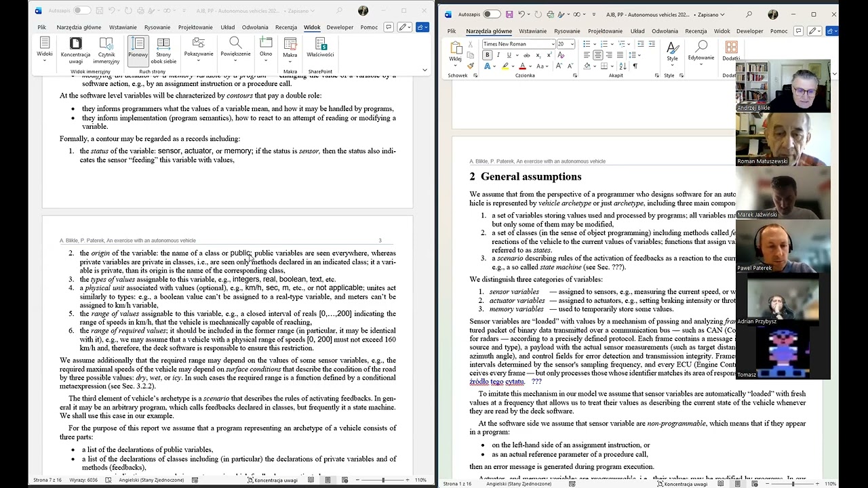Toggle Italic formatting in right Word window
This screenshot has width=868, height=488.
pos(498,55)
